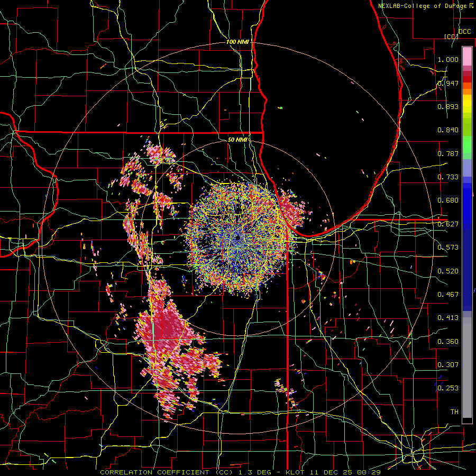Click the gray segment of the color bar
The width and height of the screenshot is (476, 476).
[467, 368]
